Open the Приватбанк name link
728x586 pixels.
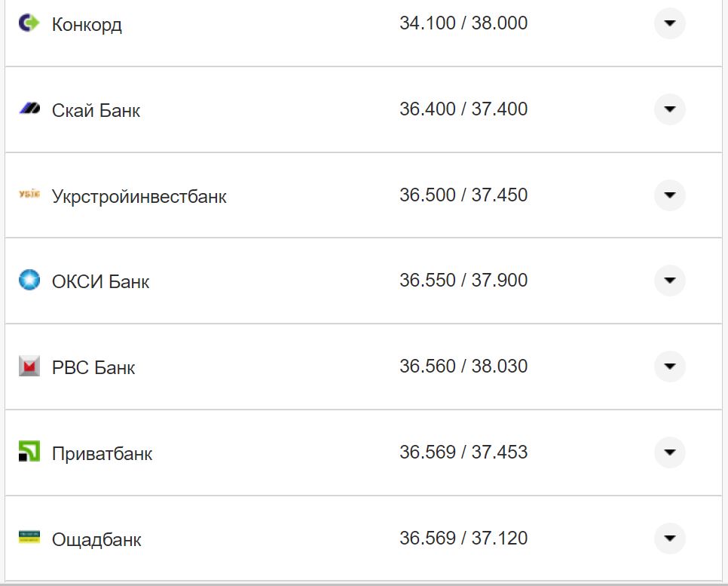tap(102, 454)
